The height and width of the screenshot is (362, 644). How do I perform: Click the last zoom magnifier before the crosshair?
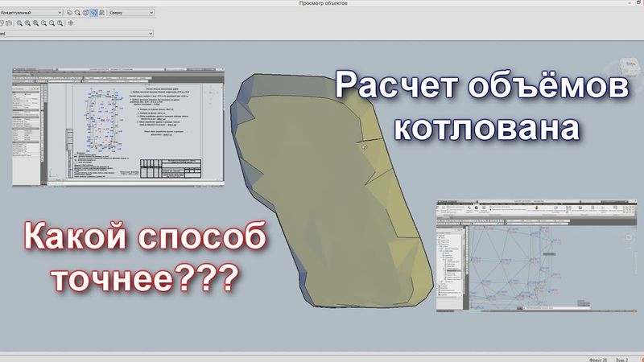[x=60, y=23]
